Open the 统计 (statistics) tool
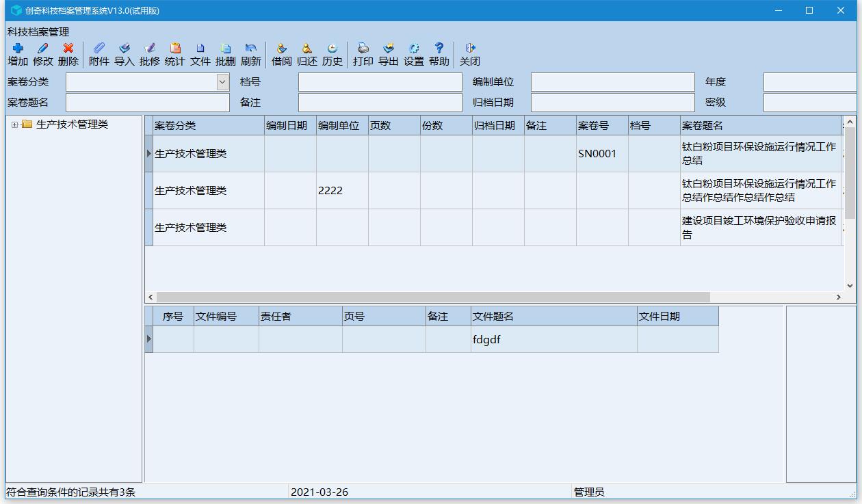 tap(175, 48)
